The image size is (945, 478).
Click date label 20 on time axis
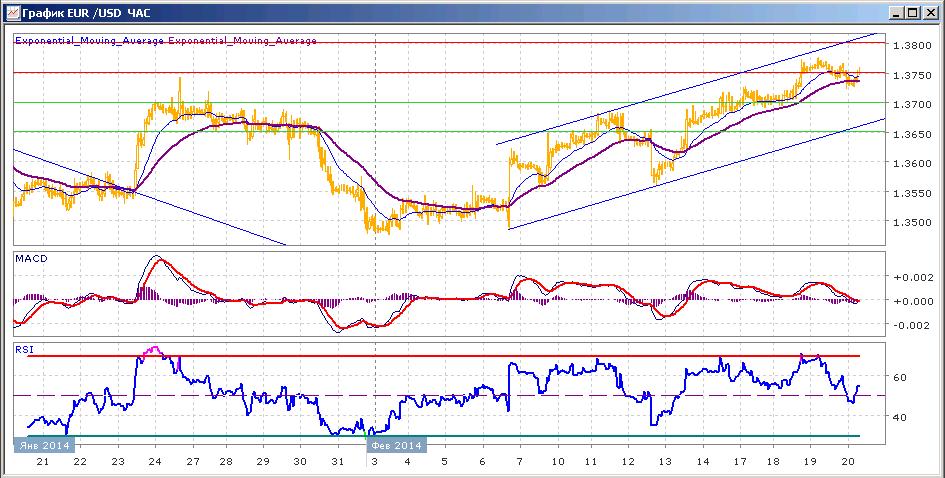[x=848, y=462]
